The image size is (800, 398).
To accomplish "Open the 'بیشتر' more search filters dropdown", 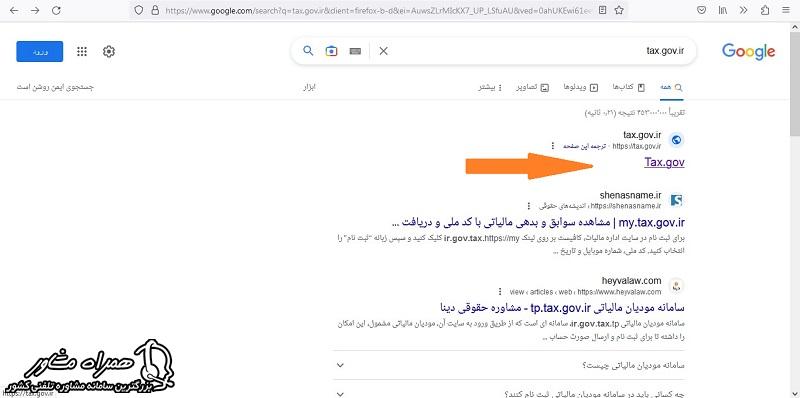I will click(490, 87).
